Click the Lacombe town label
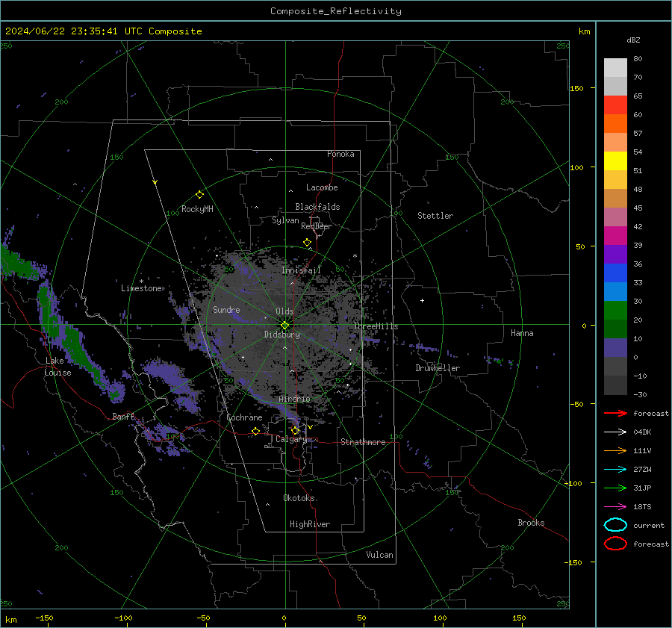Viewport: 672px width, 628px height. click(322, 187)
